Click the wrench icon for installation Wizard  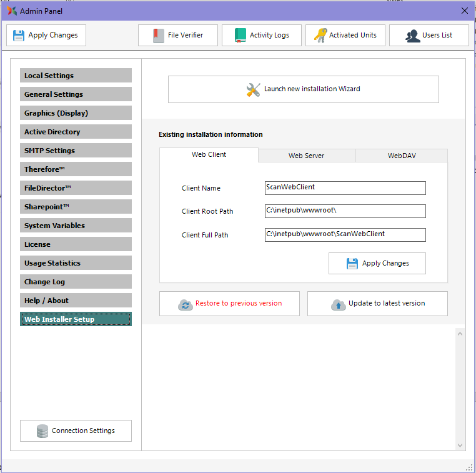253,89
